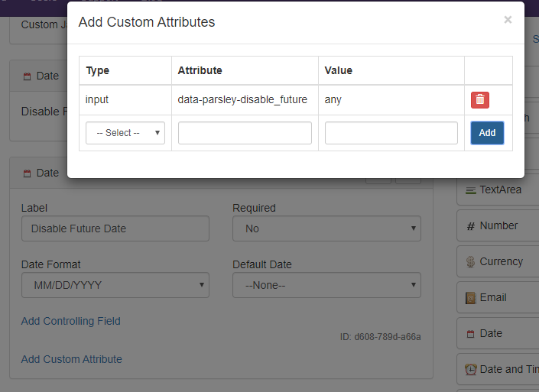The width and height of the screenshot is (539, 392).
Task: Click the Label text field
Action: tap(115, 228)
